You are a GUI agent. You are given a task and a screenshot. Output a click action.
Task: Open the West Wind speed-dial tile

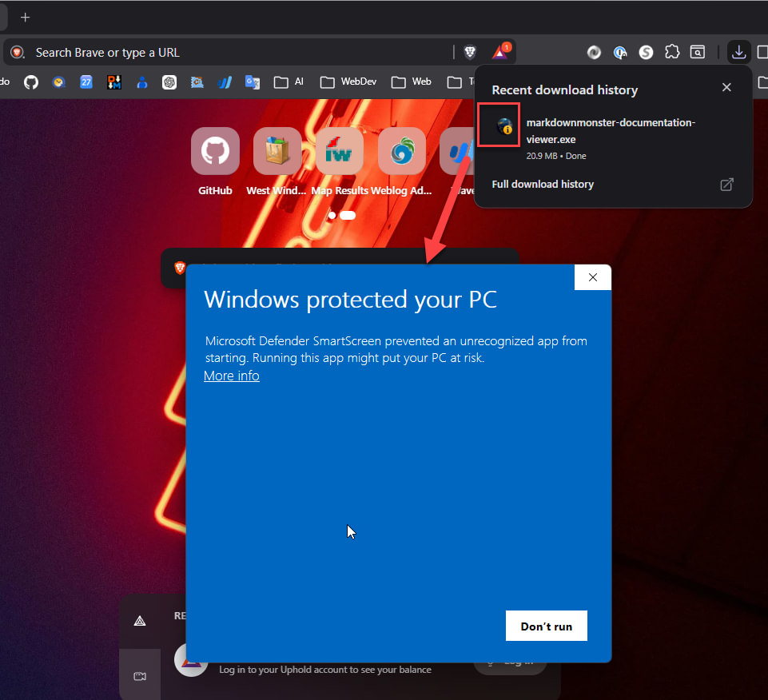click(x=277, y=151)
